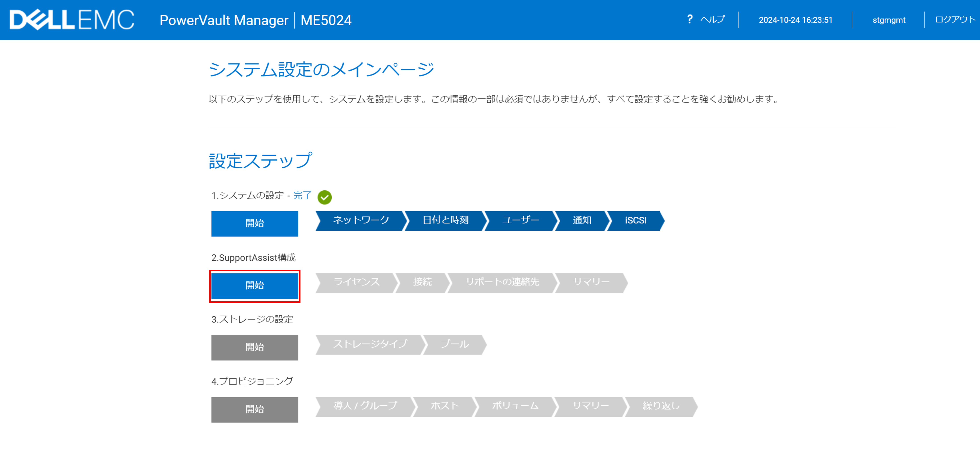Select the ライセンス step

356,283
